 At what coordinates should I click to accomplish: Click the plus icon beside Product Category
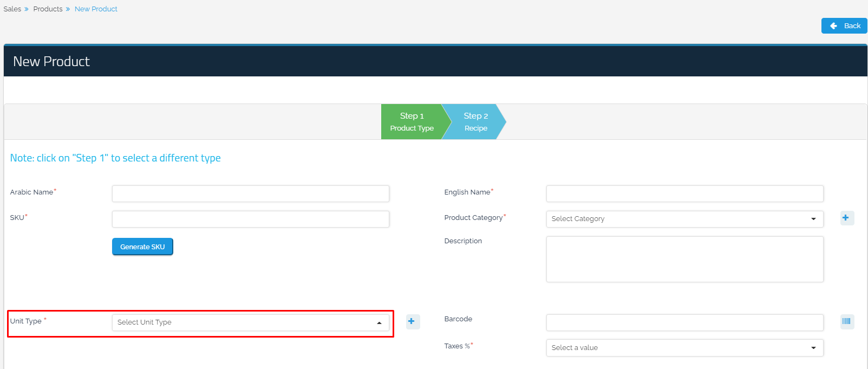point(846,218)
